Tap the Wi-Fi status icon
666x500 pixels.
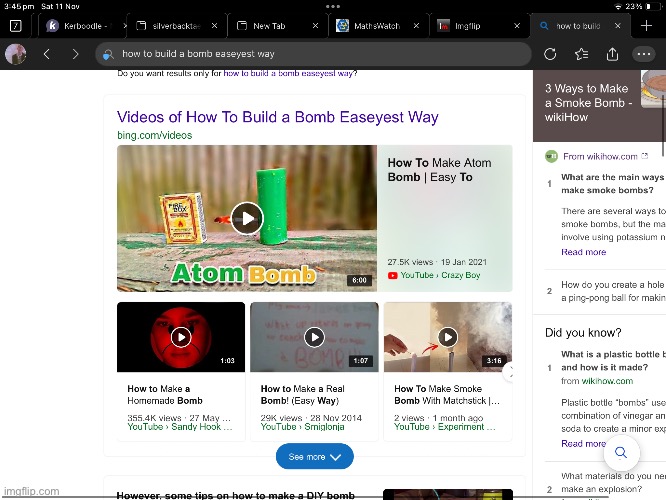[x=618, y=6]
